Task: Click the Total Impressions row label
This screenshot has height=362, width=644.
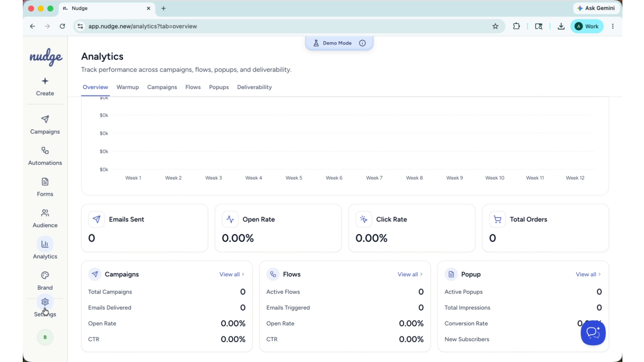Action: pos(467,308)
